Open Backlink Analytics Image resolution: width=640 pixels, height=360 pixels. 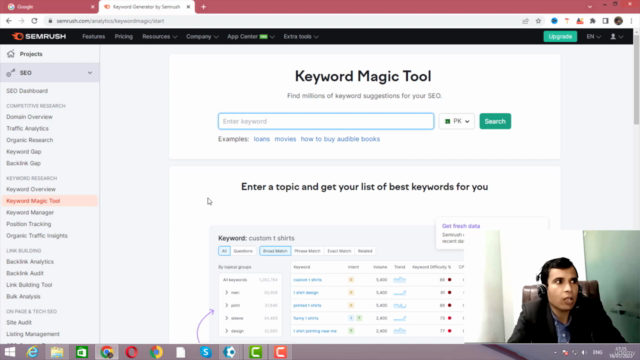[30, 262]
